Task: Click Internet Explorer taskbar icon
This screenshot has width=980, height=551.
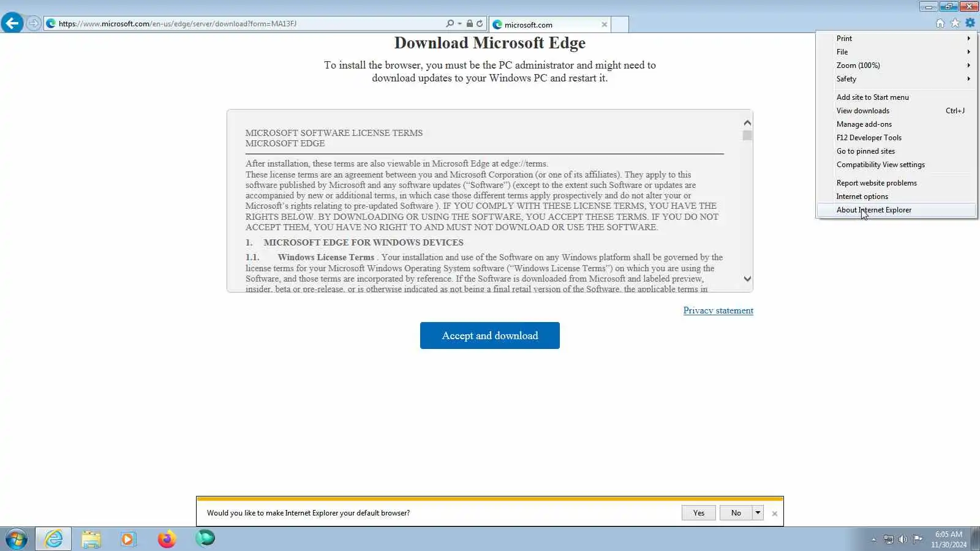Action: (x=53, y=539)
